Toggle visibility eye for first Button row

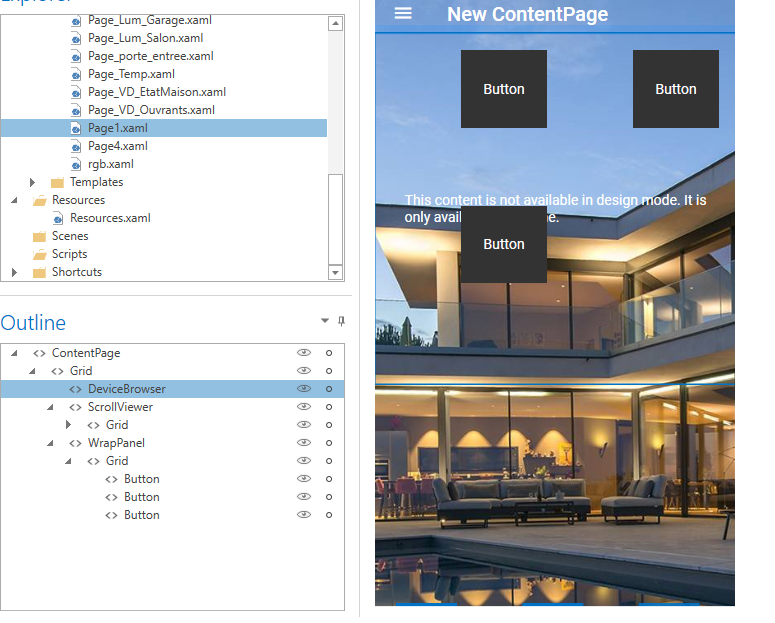[303, 479]
